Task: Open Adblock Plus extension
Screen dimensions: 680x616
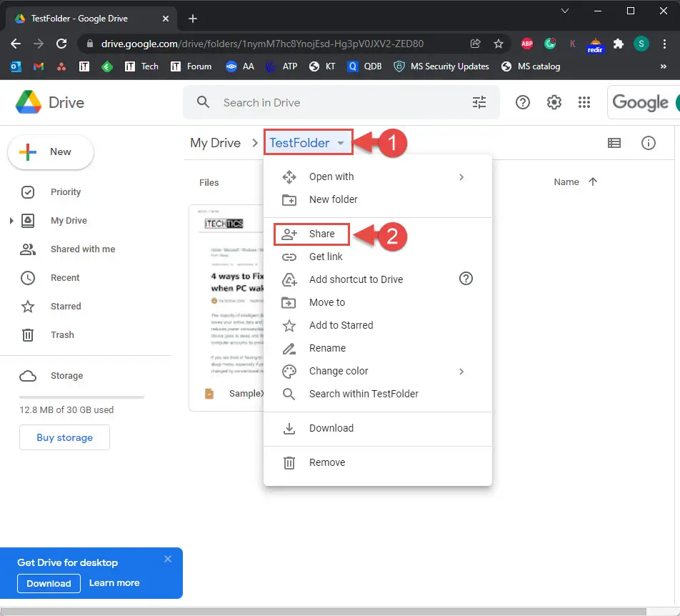Action: click(x=527, y=44)
